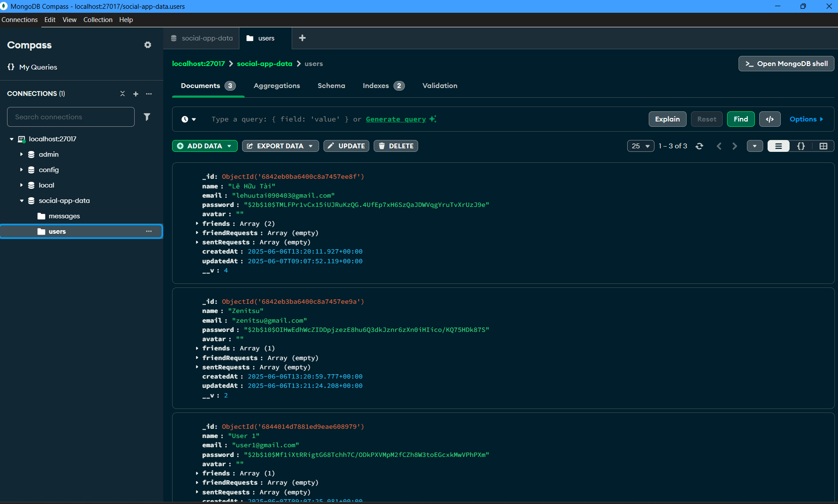Click the AI sparkle icon beside Generate query

coord(433,119)
